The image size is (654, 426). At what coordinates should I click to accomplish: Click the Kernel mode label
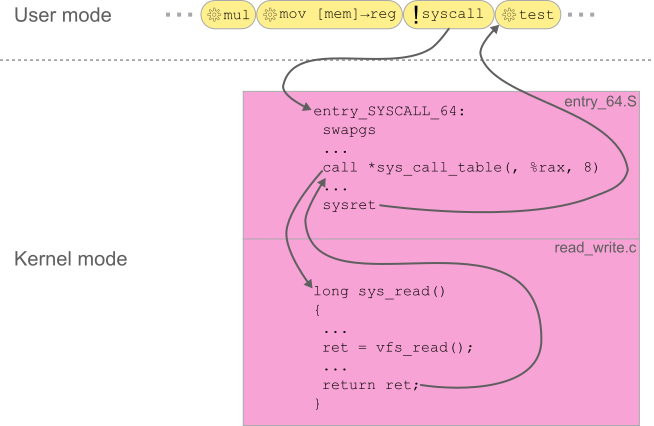tap(70, 259)
